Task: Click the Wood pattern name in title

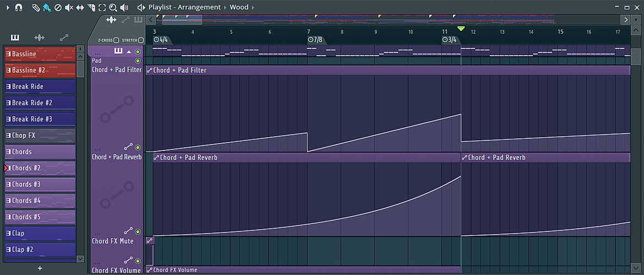Action: pos(239,7)
